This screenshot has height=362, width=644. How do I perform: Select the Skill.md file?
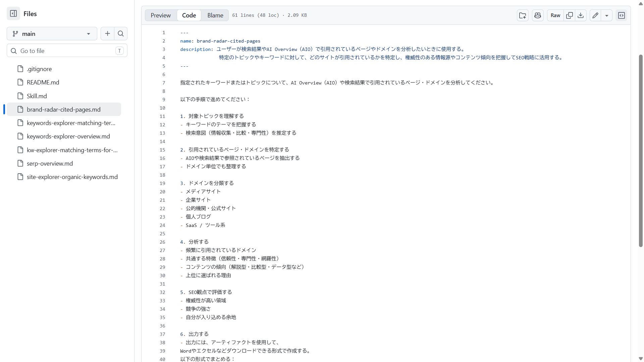point(37,96)
